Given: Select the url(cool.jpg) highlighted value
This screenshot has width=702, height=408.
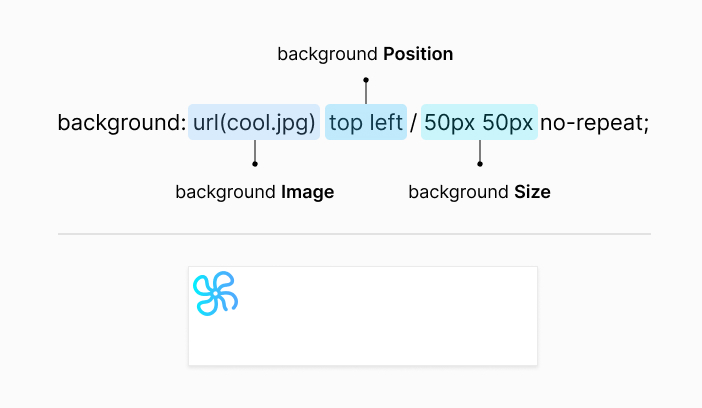Looking at the screenshot, I should (254, 123).
